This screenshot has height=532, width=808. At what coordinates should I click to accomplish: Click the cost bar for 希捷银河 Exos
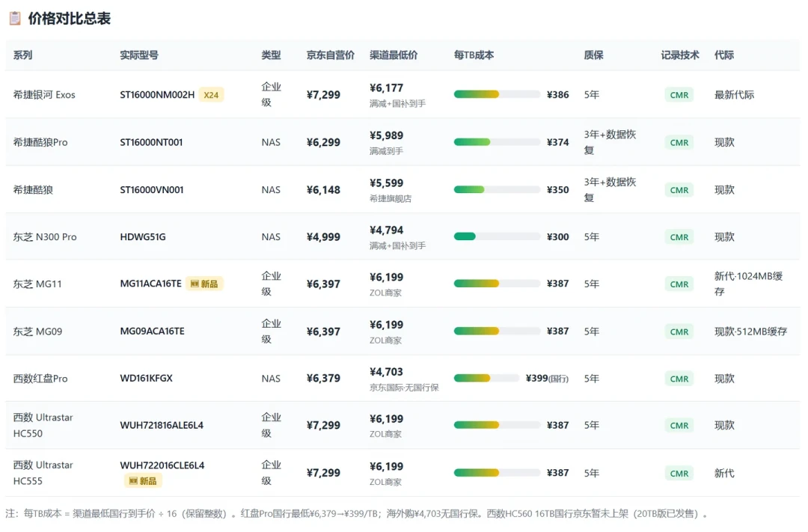point(497,94)
